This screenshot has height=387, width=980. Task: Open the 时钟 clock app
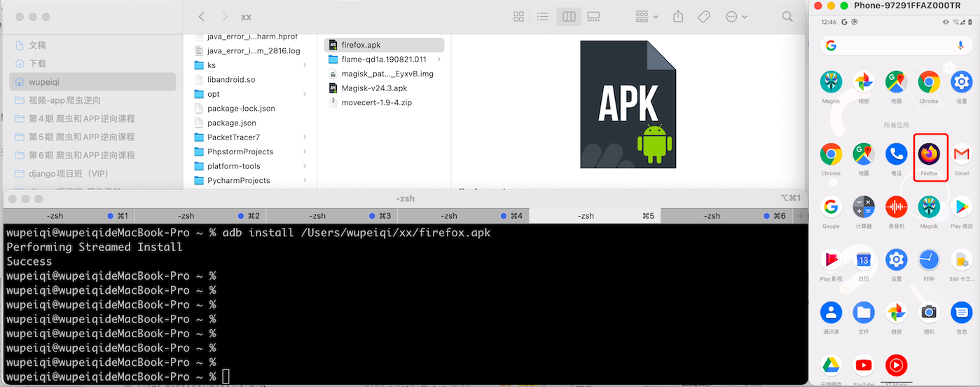[930, 264]
